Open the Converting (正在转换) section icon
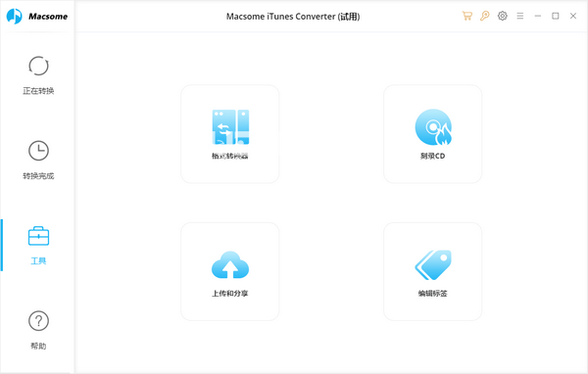Image resolution: width=588 pixels, height=374 pixels. coord(38,66)
